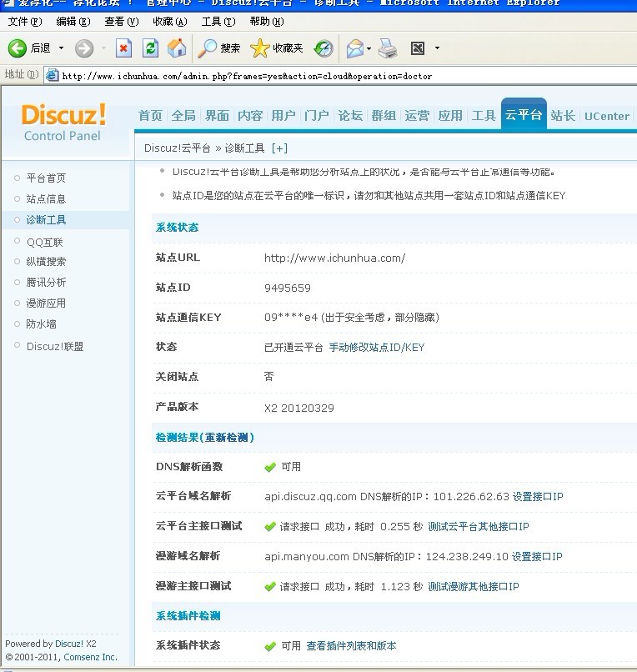The height and width of the screenshot is (672, 637).
Task: Switch to the UCenter tab
Action: (606, 116)
